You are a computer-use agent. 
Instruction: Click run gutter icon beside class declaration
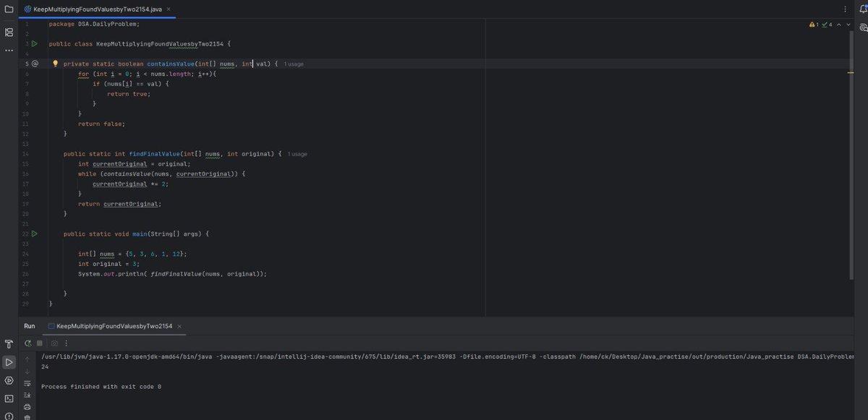[x=34, y=43]
